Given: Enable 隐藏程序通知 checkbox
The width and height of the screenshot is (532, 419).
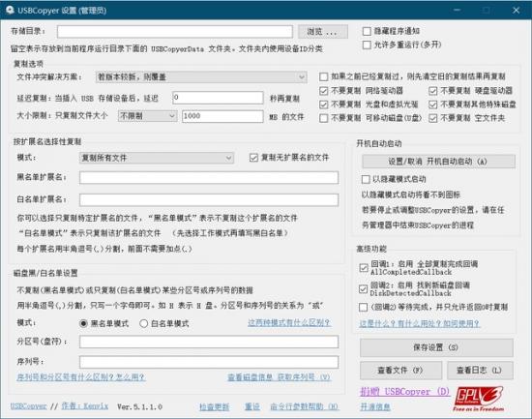Looking at the screenshot, I should (x=367, y=31).
